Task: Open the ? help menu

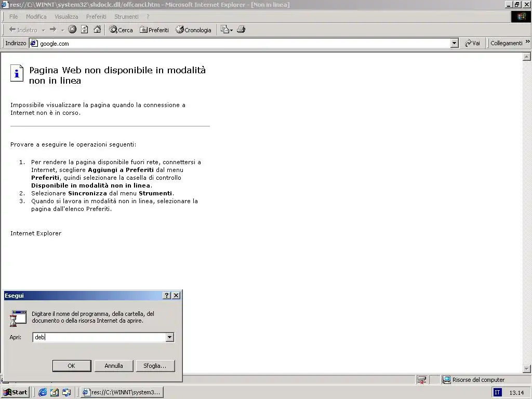Action: pyautogui.click(x=148, y=17)
